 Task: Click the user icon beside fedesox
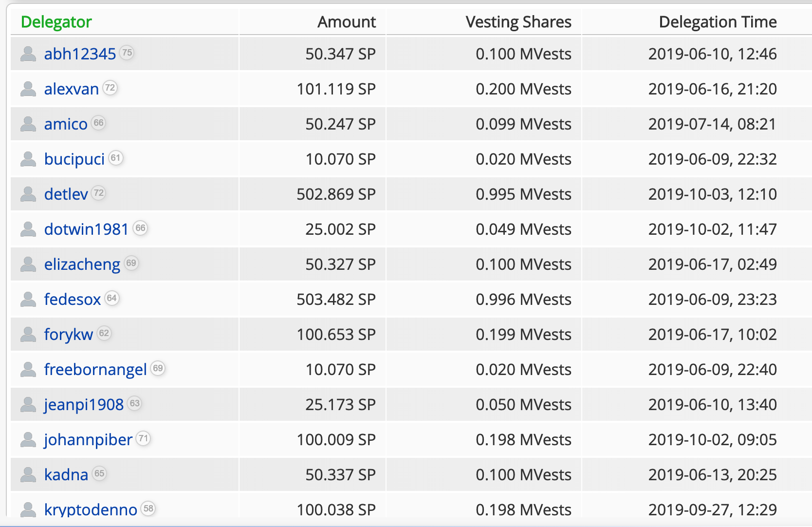[28, 300]
